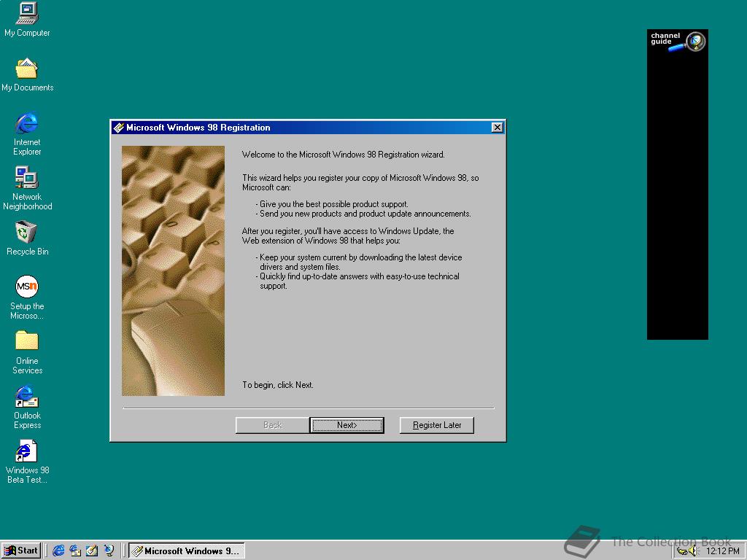Screen dimensions: 747x560
Task: Click the volume speaker tray icon
Action: 693,551
